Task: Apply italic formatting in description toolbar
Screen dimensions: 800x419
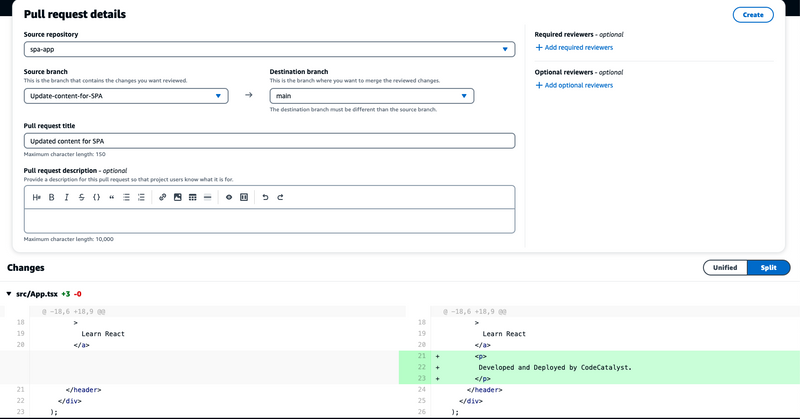Action: pyautogui.click(x=66, y=198)
